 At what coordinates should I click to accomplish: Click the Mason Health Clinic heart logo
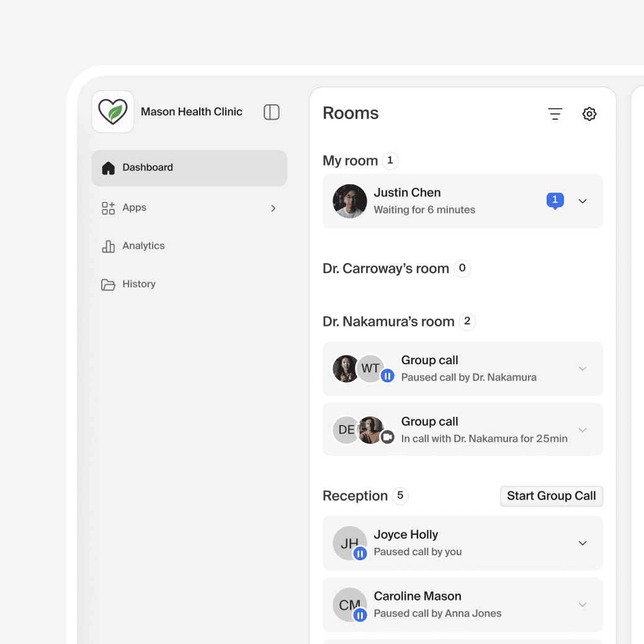click(113, 112)
